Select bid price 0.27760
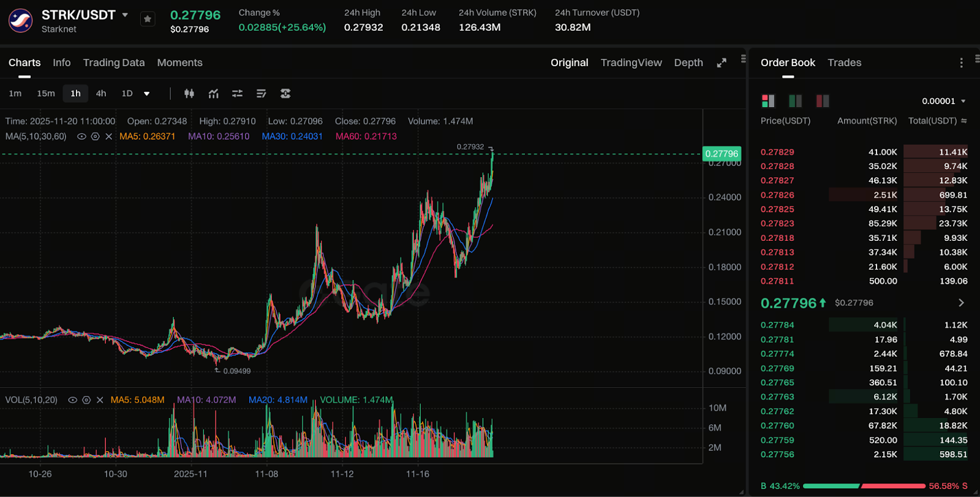 click(x=777, y=425)
